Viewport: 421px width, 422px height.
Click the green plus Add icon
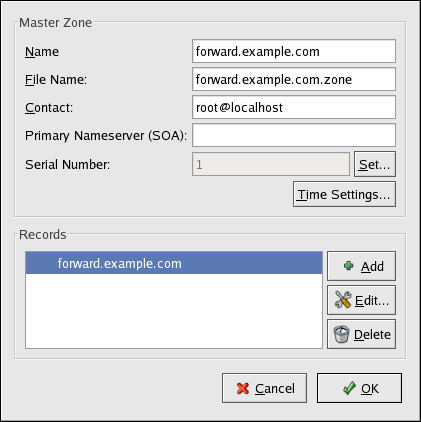[x=349, y=266]
